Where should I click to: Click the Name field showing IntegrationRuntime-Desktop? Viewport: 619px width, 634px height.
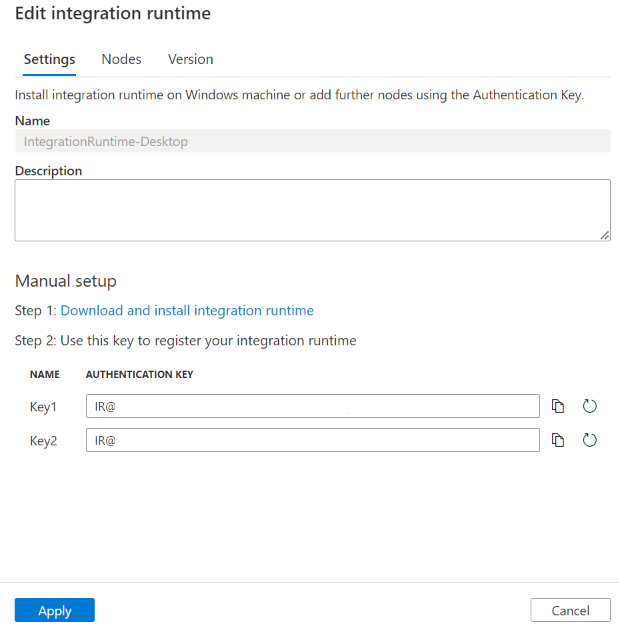click(x=312, y=141)
